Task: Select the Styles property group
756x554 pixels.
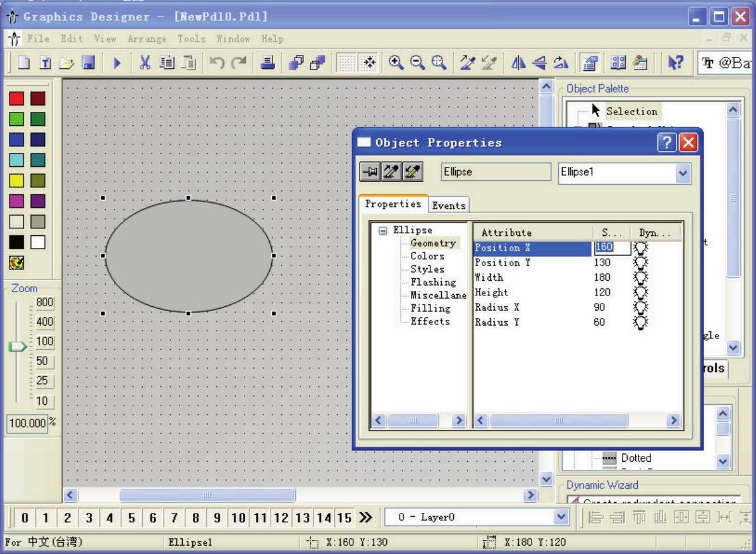Action: [427, 269]
